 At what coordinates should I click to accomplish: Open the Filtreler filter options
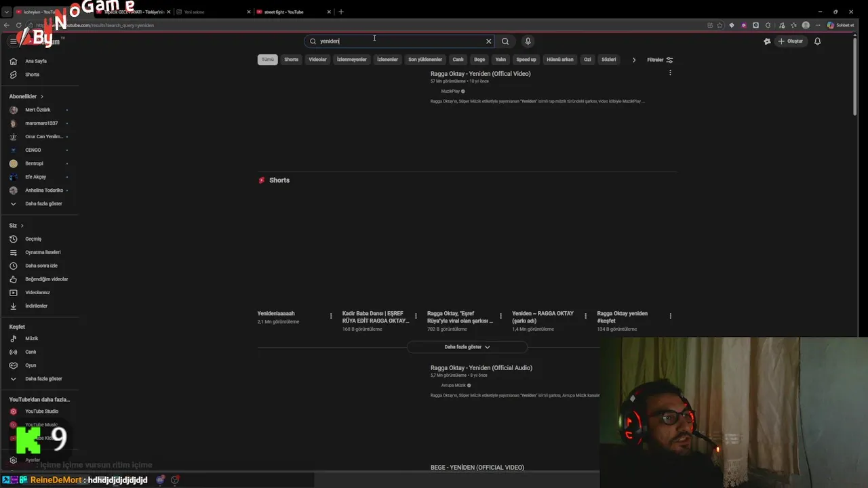click(x=660, y=60)
